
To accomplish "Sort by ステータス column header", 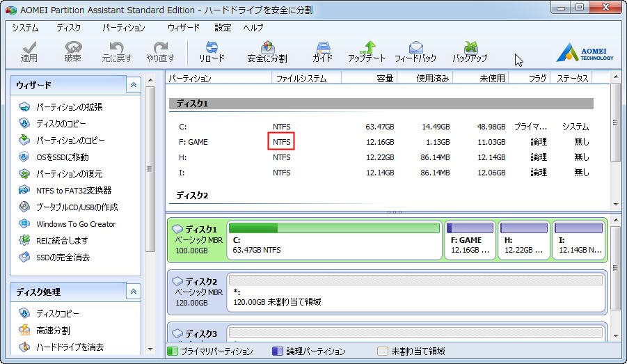I will 572,78.
